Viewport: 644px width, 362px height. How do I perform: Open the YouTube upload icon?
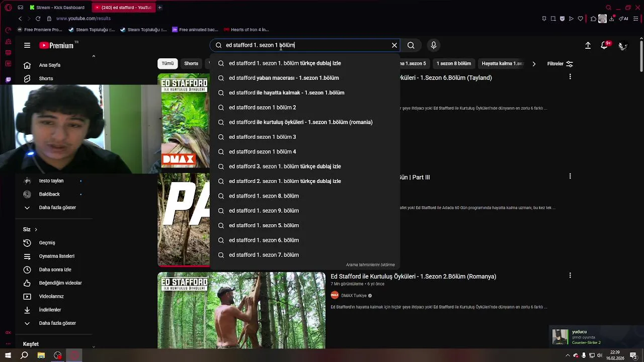tap(588, 45)
